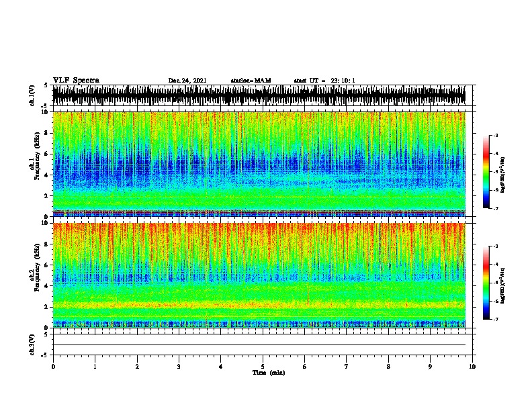
Task: Click the "10" kHz tick of ch.1 spectrogram
Action: click(x=46, y=112)
